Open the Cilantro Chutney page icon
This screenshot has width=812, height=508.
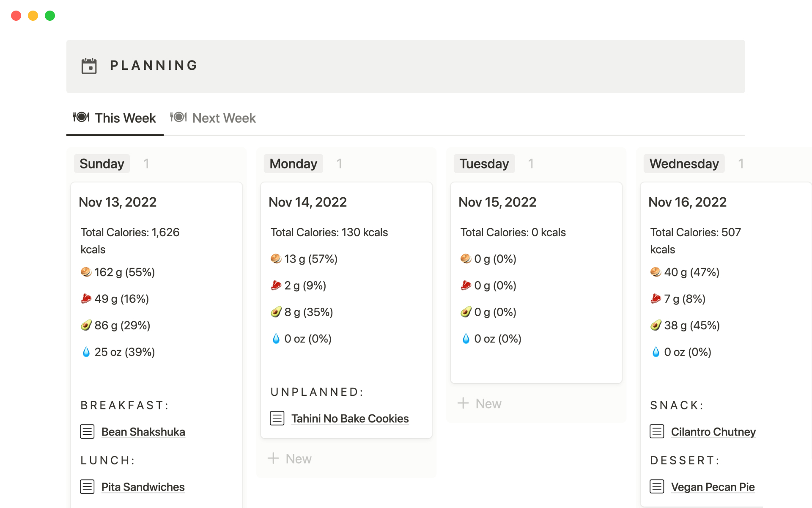(x=657, y=431)
